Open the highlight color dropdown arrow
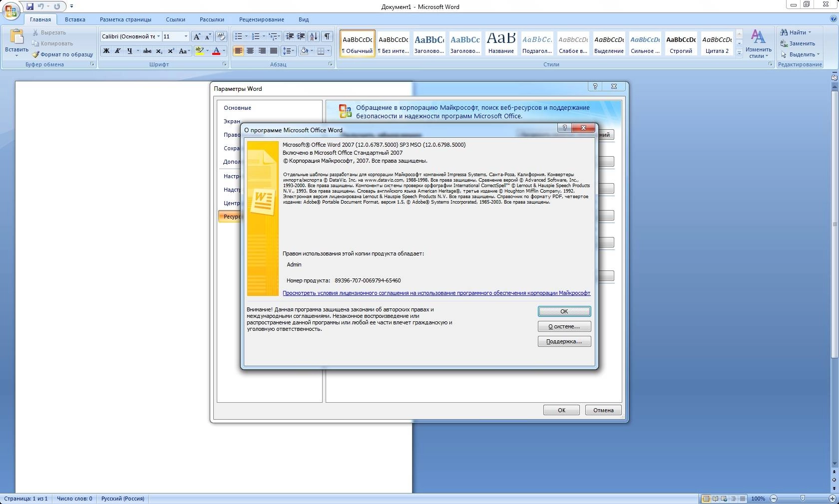This screenshot has height=504, width=839. coord(207,51)
